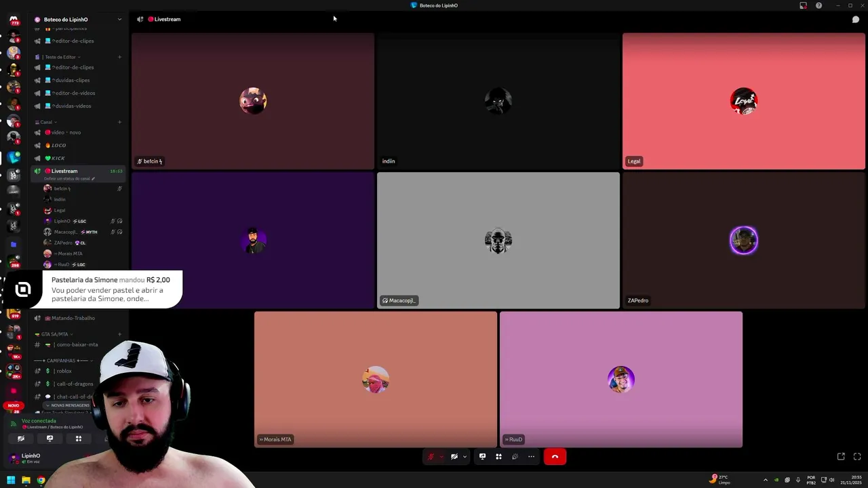The height and width of the screenshot is (488, 868).
Task: Pop out the call window
Action: 841,457
